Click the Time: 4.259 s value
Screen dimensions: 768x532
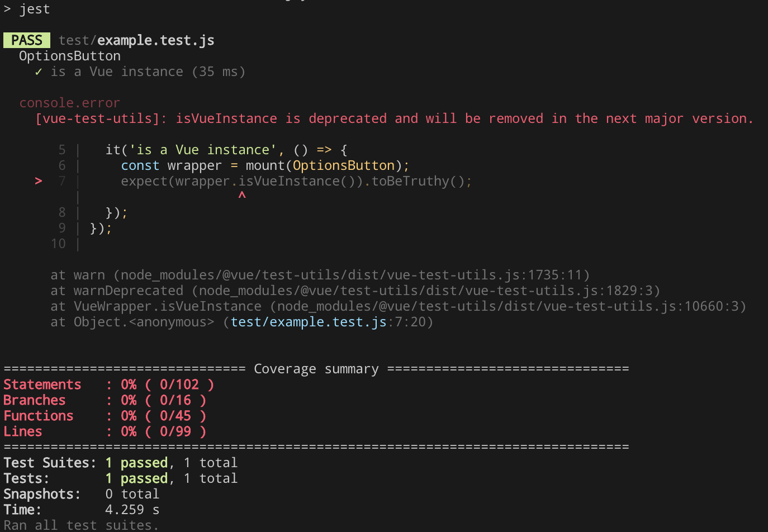[x=132, y=509]
